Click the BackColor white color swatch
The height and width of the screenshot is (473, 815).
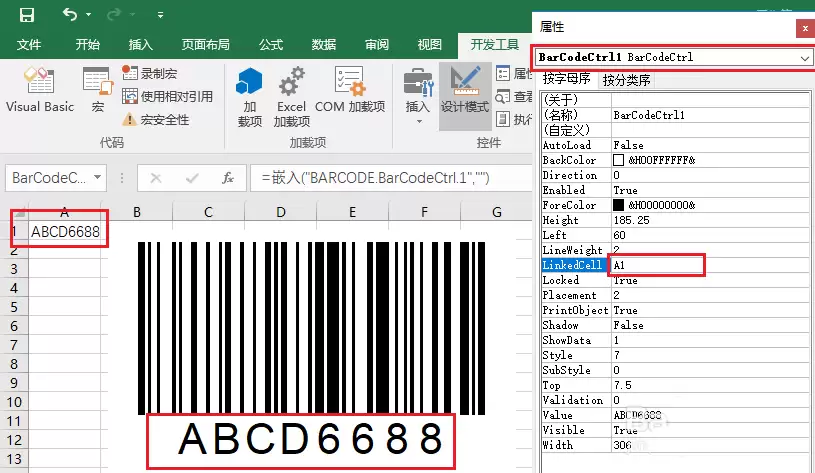pyautogui.click(x=619, y=160)
